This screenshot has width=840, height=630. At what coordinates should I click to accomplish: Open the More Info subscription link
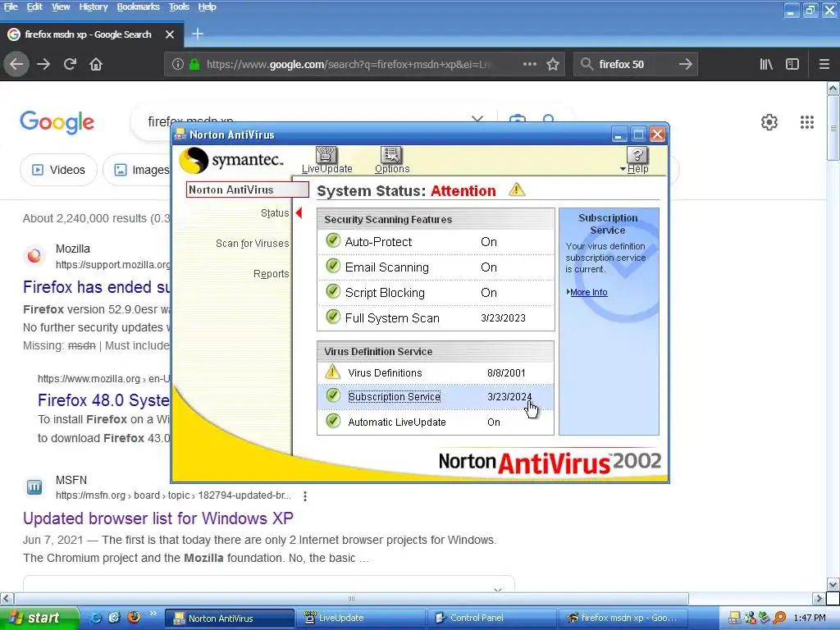(588, 292)
